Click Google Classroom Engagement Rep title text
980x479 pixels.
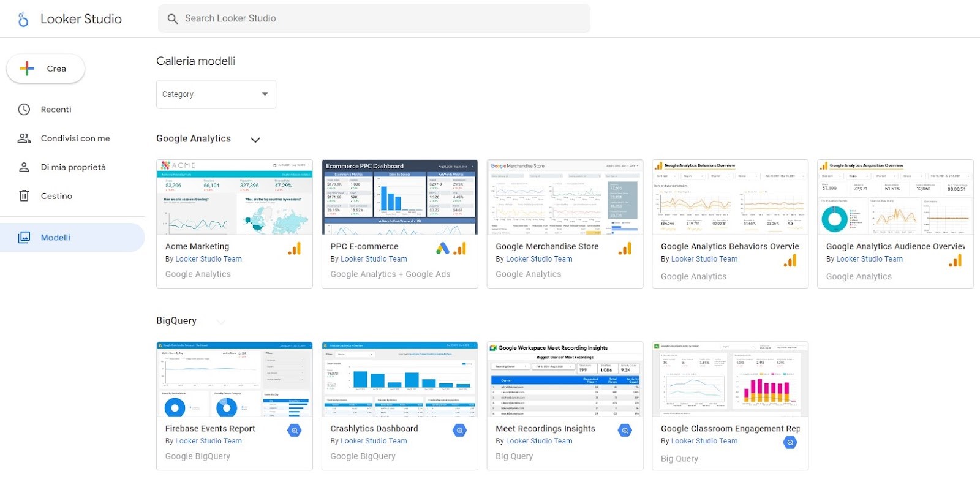730,429
